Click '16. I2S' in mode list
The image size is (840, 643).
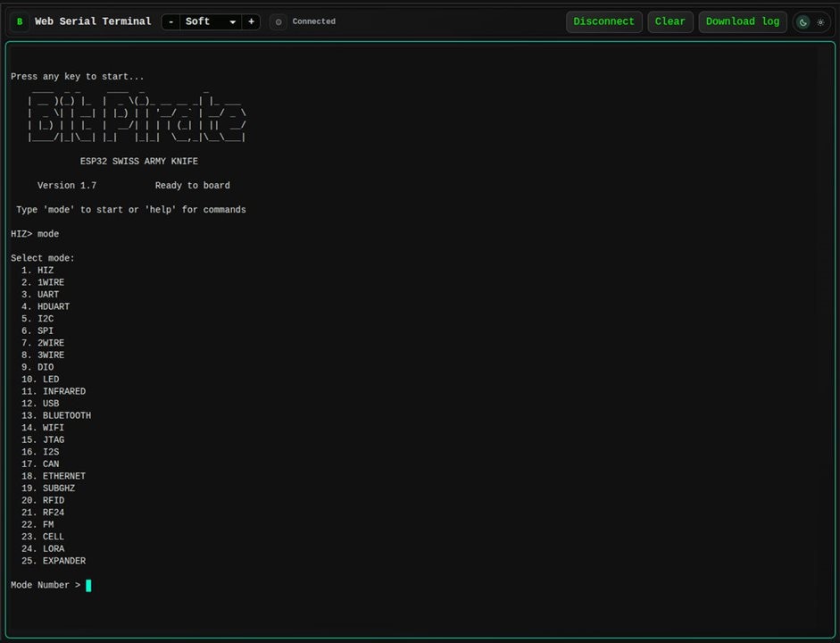40,452
